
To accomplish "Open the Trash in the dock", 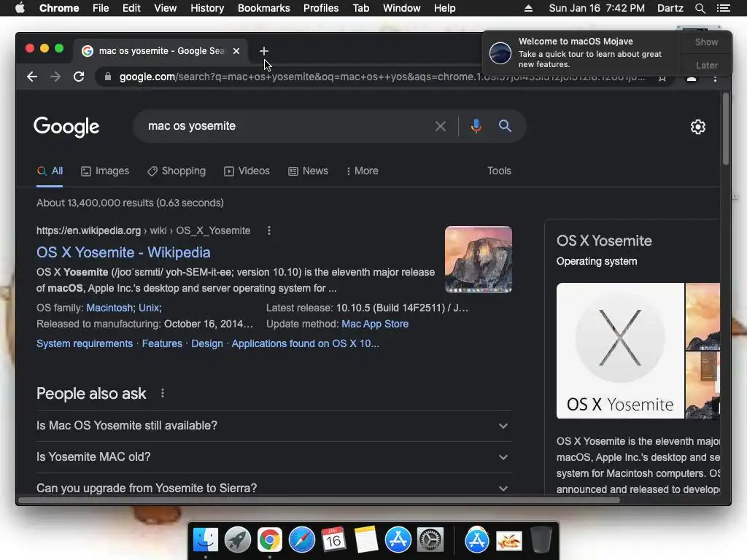I will (x=541, y=540).
